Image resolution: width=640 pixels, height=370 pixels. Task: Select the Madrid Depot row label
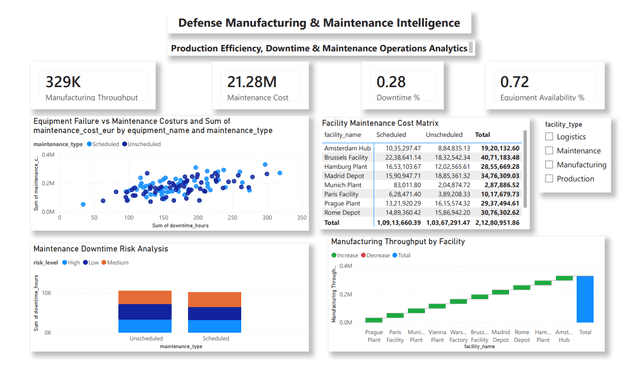pos(344,176)
